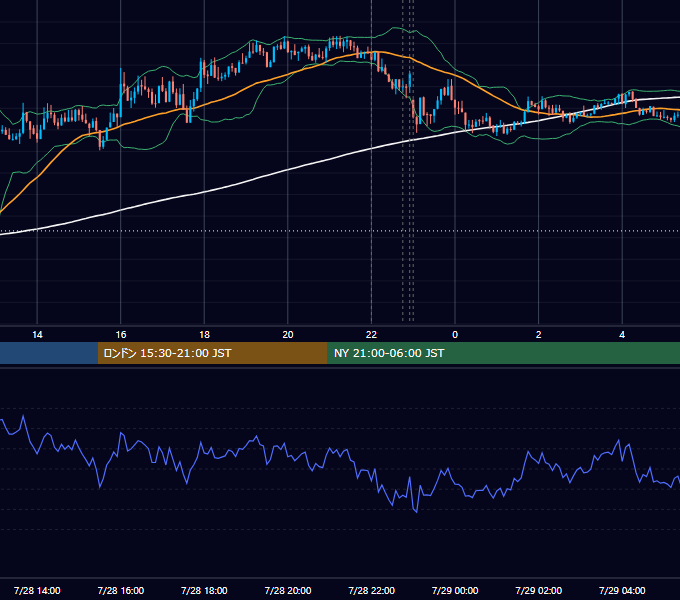This screenshot has width=680, height=600.
Task: Click the 4 hour label on upper time axis
Action: (x=622, y=335)
